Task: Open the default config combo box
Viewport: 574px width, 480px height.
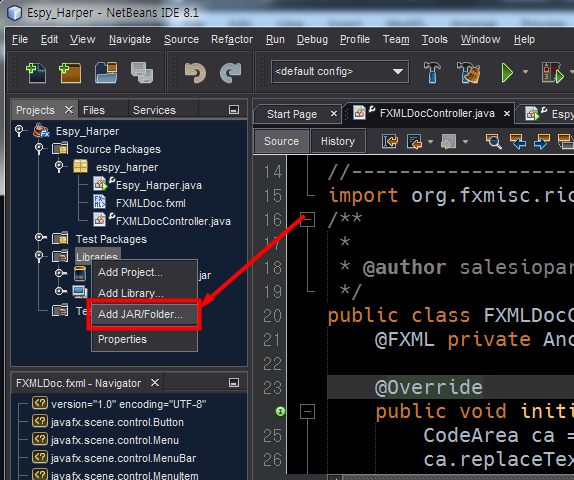Action: click(340, 71)
